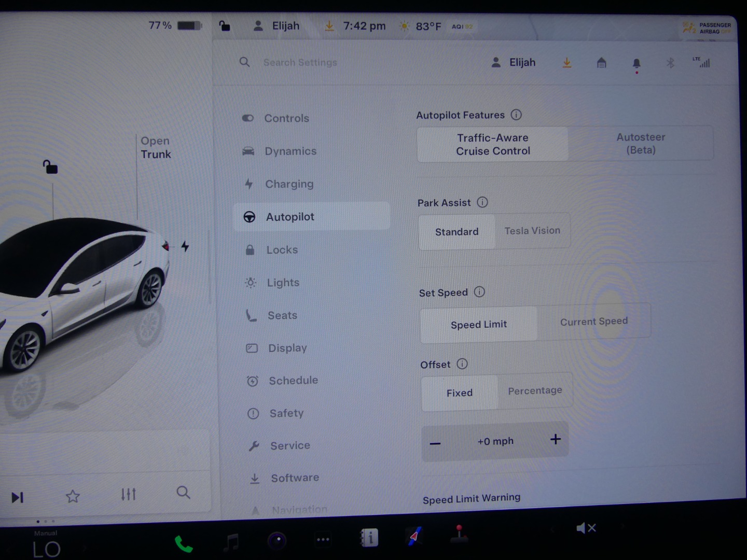Select Percentage offset option
This screenshot has width=747, height=560.
click(x=535, y=391)
